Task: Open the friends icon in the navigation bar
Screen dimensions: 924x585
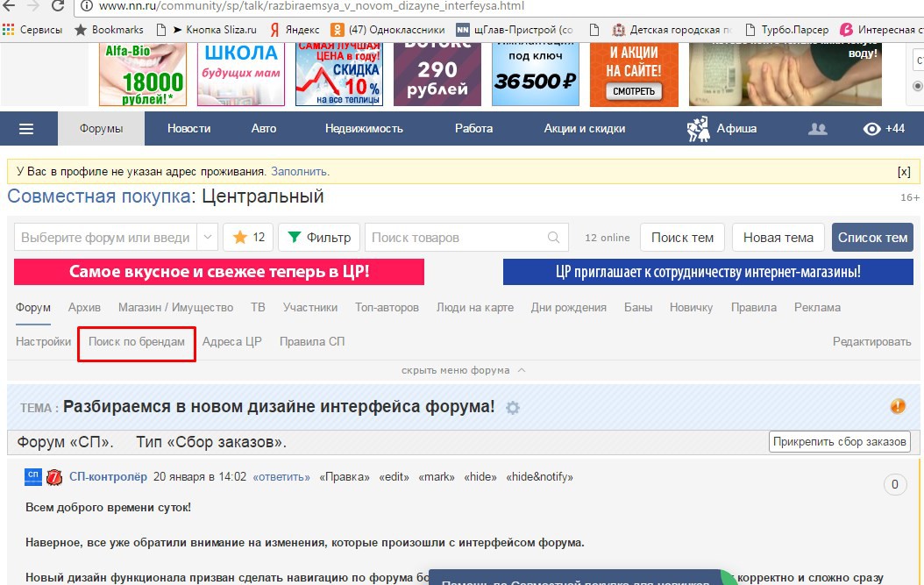Action: pyautogui.click(x=817, y=129)
